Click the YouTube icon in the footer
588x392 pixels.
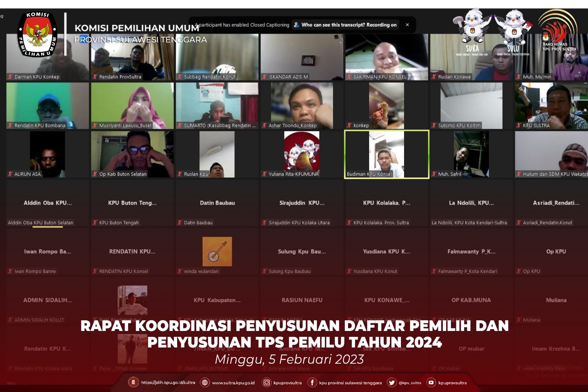point(431,382)
